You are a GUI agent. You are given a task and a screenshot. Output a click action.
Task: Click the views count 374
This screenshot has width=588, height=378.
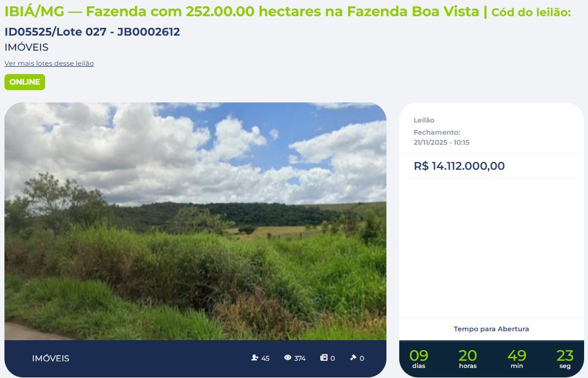[300, 359]
